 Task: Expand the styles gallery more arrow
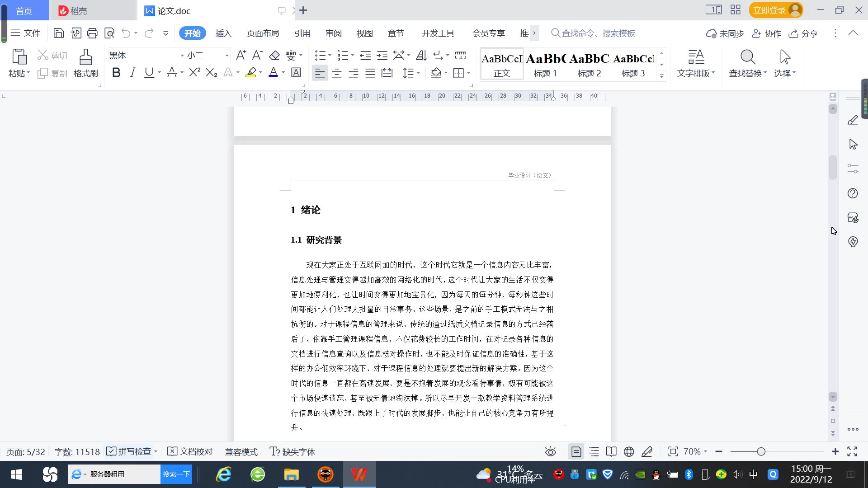(662, 75)
